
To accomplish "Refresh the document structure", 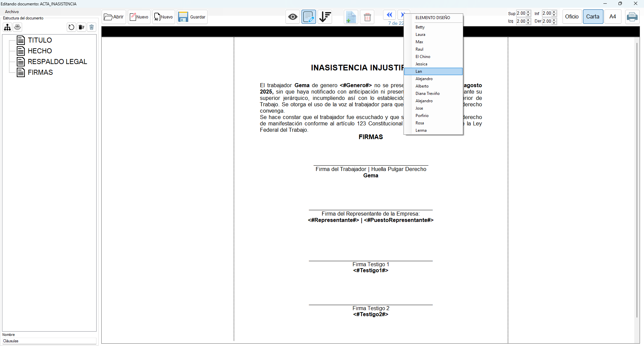I will click(71, 27).
